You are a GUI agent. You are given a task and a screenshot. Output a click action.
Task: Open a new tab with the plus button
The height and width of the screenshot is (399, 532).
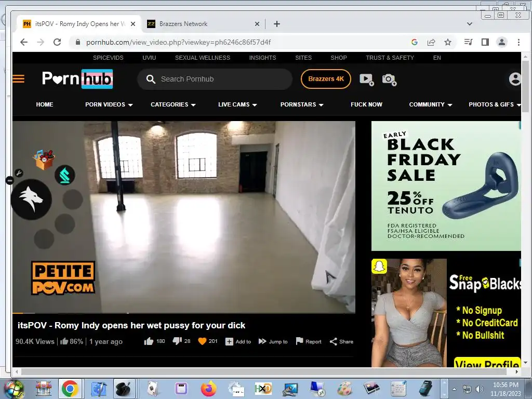277,24
